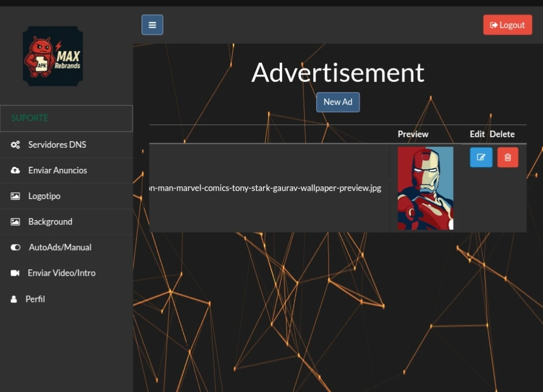The image size is (543, 392).
Task: Click the Perfil user icon
Action: pyautogui.click(x=14, y=299)
